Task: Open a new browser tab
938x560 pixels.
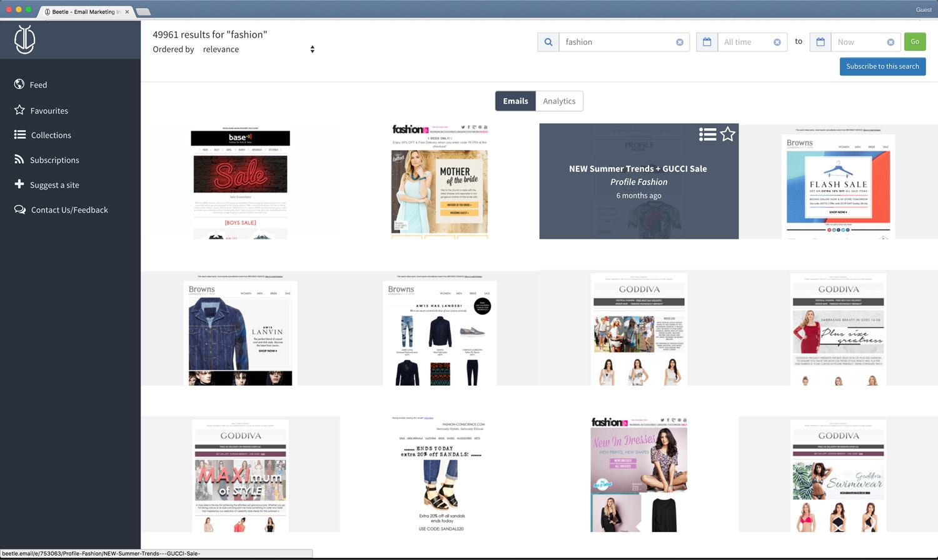Action: 143,12
